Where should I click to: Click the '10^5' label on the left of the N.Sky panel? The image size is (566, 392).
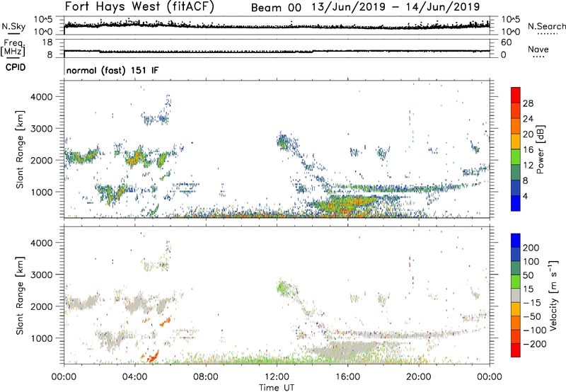43,20
